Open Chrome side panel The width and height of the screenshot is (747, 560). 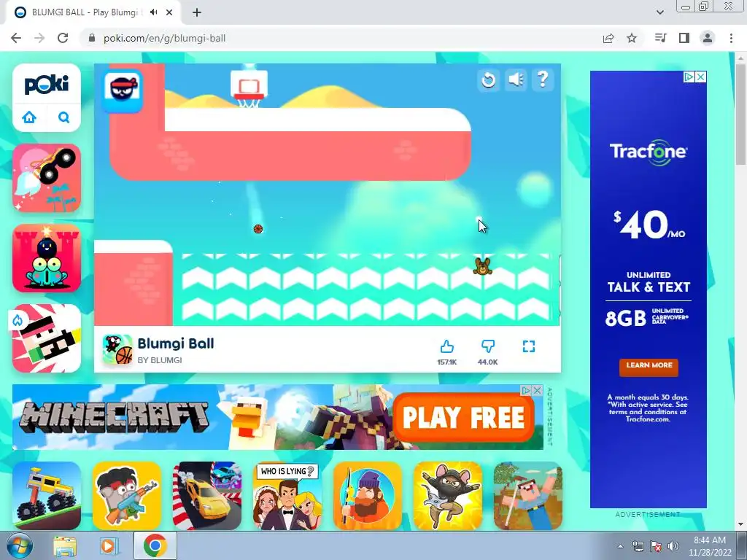(x=684, y=38)
